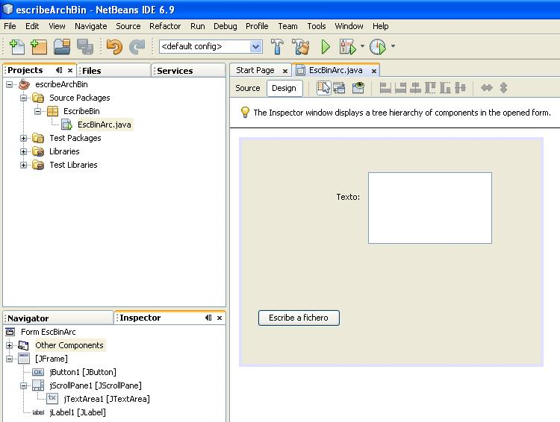Collapse the EscribeBin package node
Screen dimensions: 560x422
coord(38,111)
